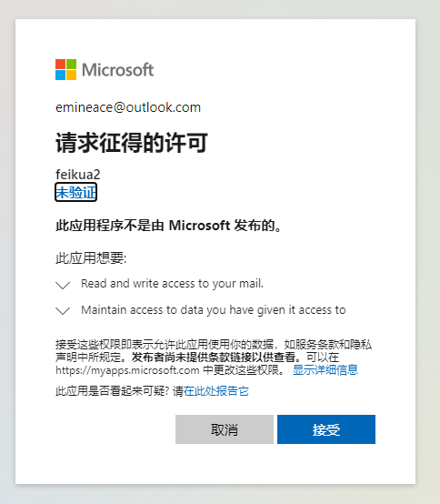Click the 此应用程序不是由 Microsoft 发布的 warning
This screenshot has height=504, width=440.
tap(169, 226)
